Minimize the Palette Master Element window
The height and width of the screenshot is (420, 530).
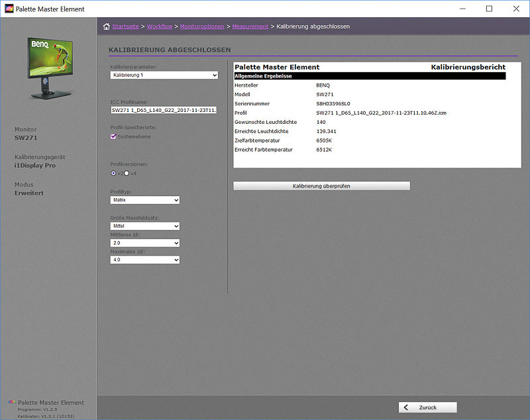coord(462,9)
